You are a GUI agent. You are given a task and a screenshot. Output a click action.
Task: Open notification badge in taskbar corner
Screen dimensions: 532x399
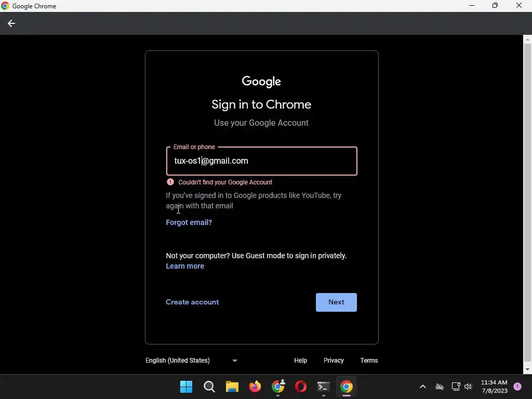click(517, 387)
